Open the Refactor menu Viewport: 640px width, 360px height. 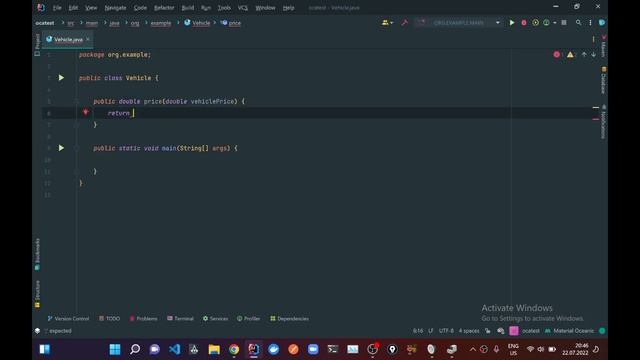164,8
